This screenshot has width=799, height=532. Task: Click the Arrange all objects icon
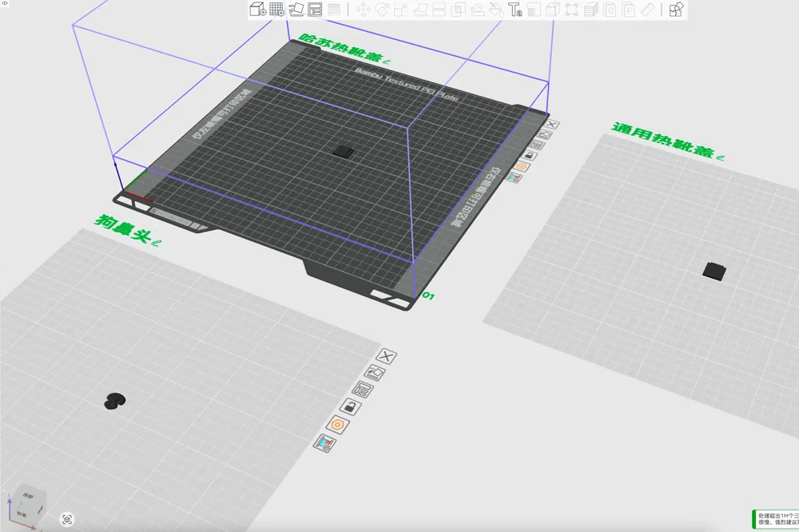(x=315, y=9)
